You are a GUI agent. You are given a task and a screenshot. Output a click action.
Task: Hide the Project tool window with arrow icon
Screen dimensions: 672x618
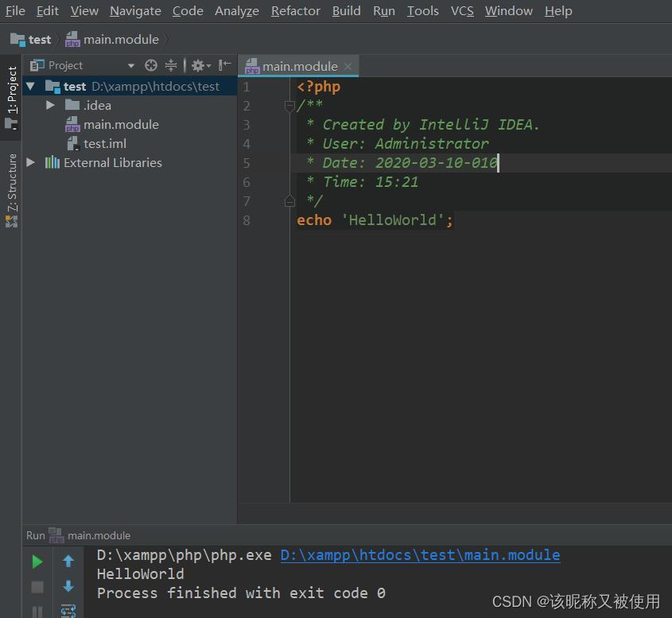223,65
